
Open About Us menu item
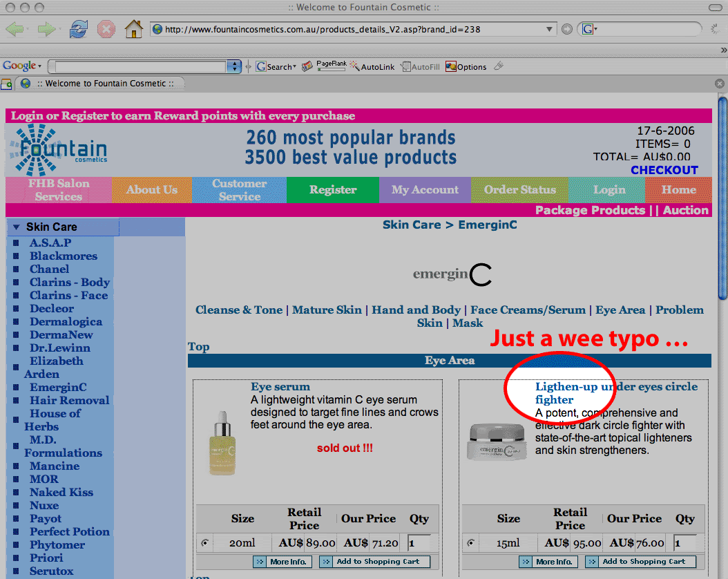(152, 190)
